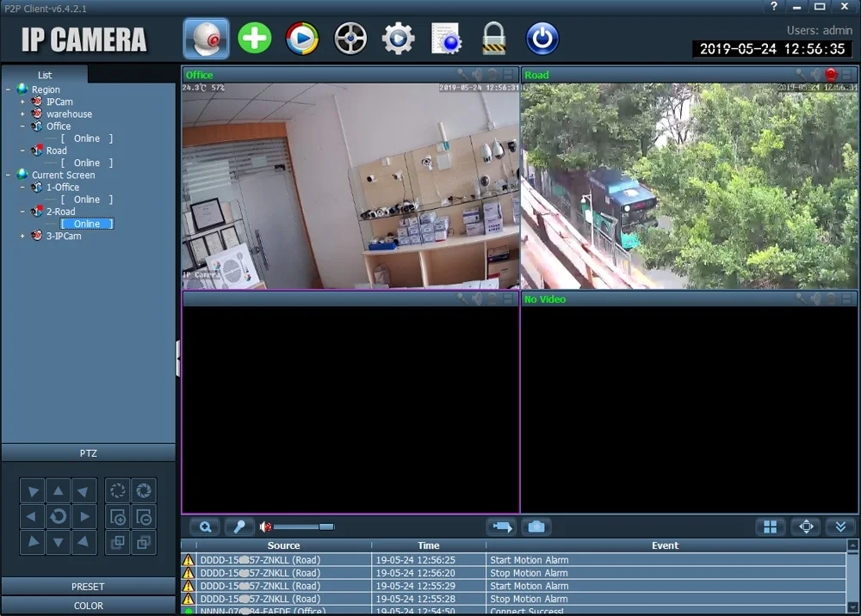The image size is (861, 616).
Task: Click the round wheel icon in top toolbar
Action: pyautogui.click(x=350, y=39)
